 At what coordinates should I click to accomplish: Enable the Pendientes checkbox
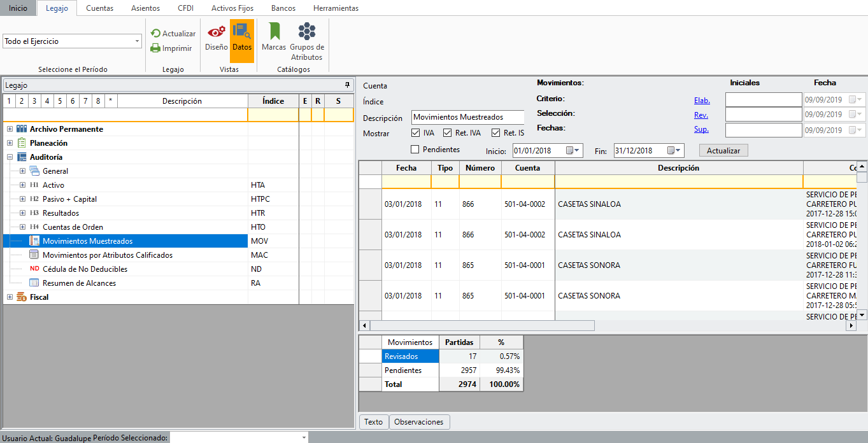coord(415,150)
